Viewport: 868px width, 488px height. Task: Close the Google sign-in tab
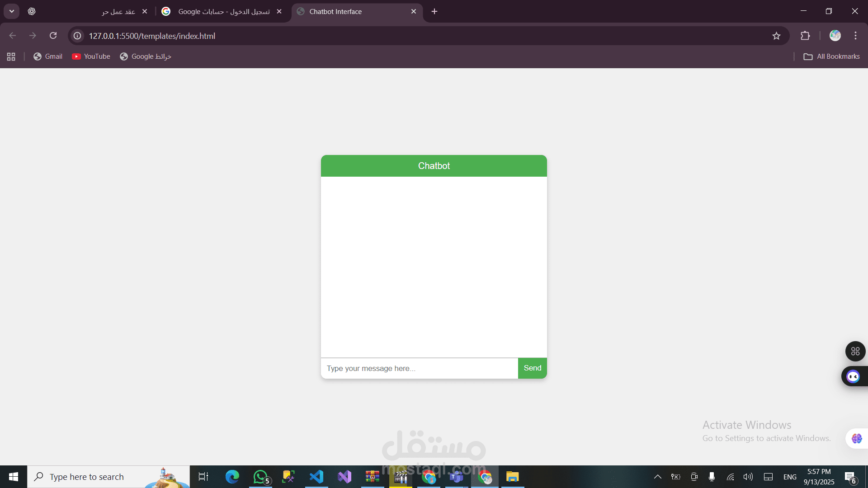click(279, 12)
